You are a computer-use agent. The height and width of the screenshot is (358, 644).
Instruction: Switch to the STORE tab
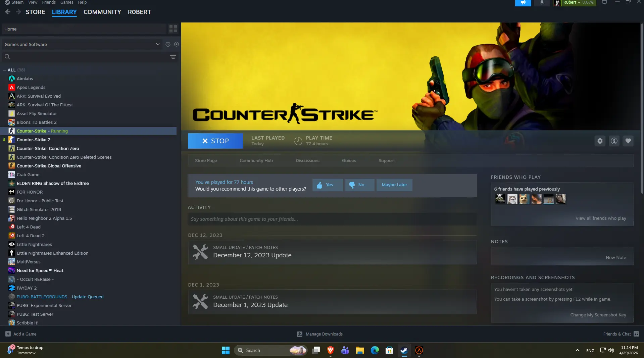pos(35,12)
